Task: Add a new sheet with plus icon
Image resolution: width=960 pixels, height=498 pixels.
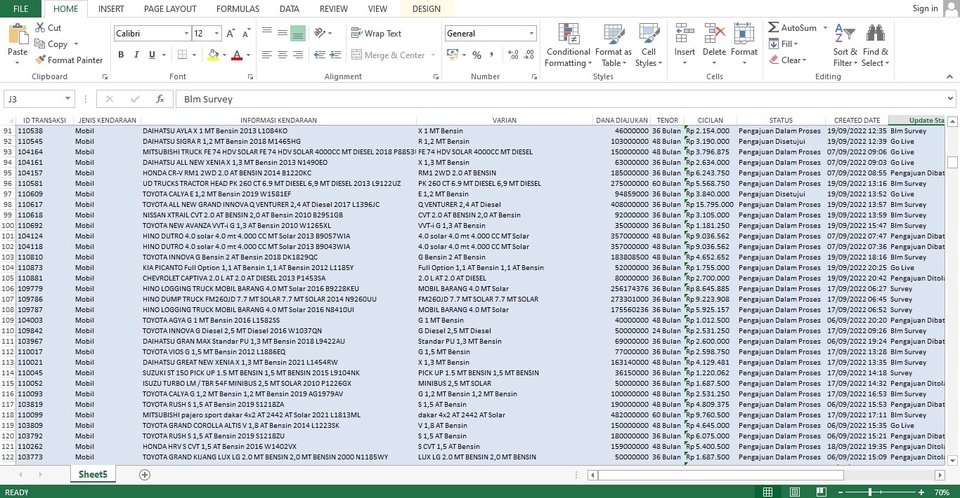Action: pos(145,474)
